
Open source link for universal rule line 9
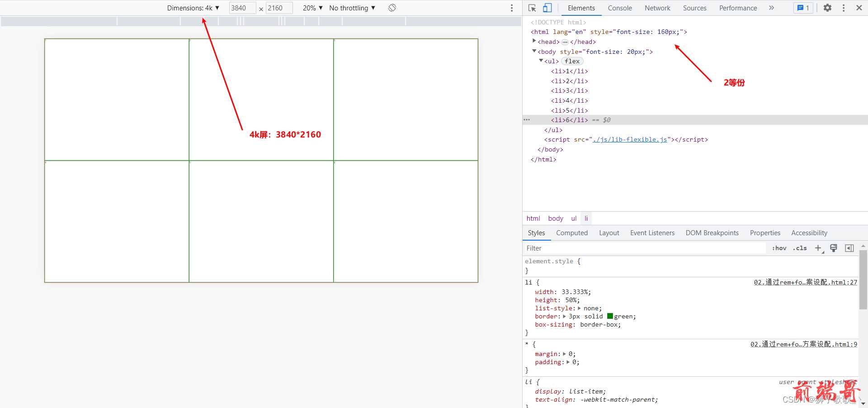(803, 344)
